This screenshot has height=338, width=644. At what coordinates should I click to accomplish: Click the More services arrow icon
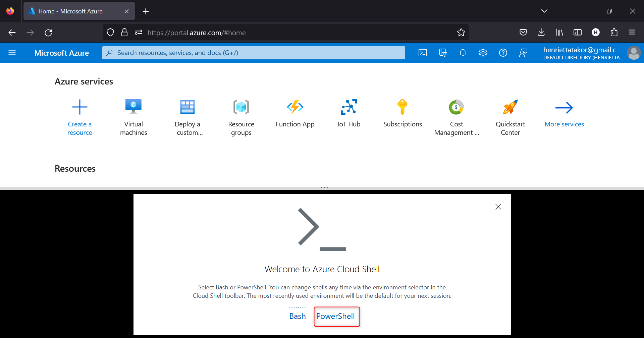coord(564,108)
